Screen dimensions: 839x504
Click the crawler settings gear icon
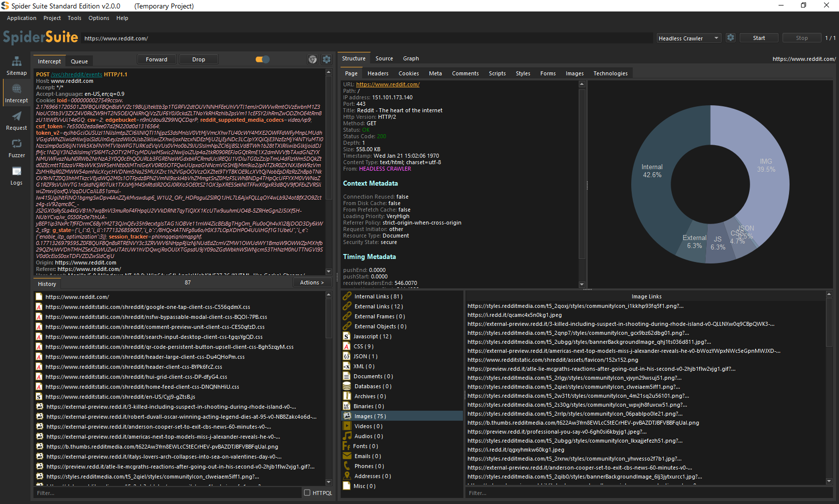pyautogui.click(x=730, y=38)
